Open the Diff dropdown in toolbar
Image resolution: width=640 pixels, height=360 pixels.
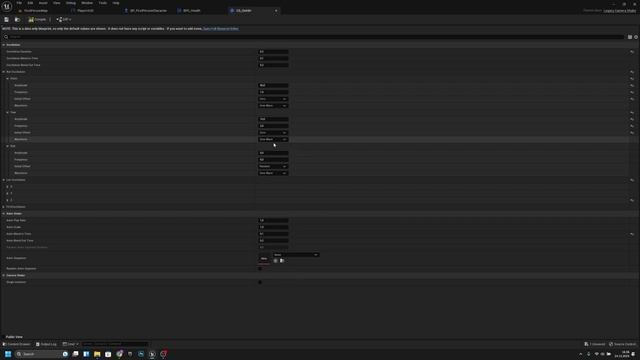tap(64, 20)
